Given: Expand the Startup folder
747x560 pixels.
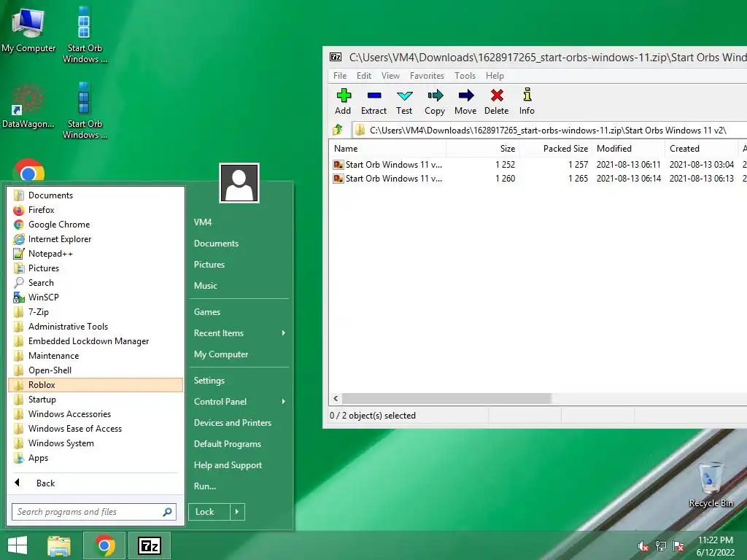Looking at the screenshot, I should (96, 400).
